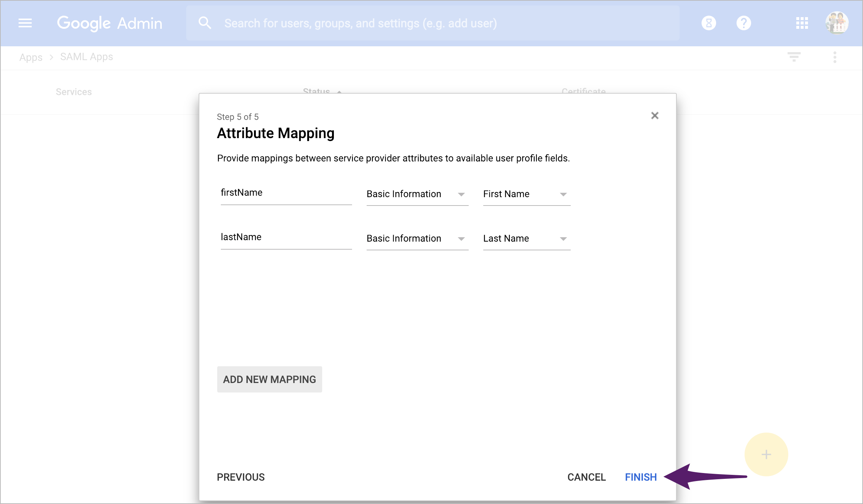The width and height of the screenshot is (863, 504).
Task: Click ADD NEW MAPPING
Action: (x=269, y=379)
